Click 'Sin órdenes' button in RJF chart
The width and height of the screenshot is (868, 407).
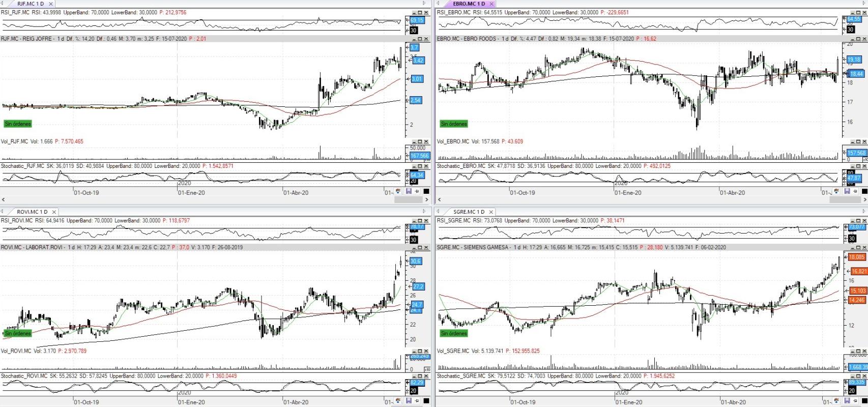[x=18, y=124]
